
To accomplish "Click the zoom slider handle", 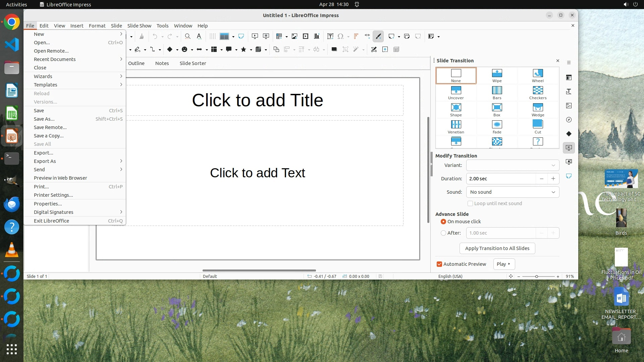I will pos(537,277).
